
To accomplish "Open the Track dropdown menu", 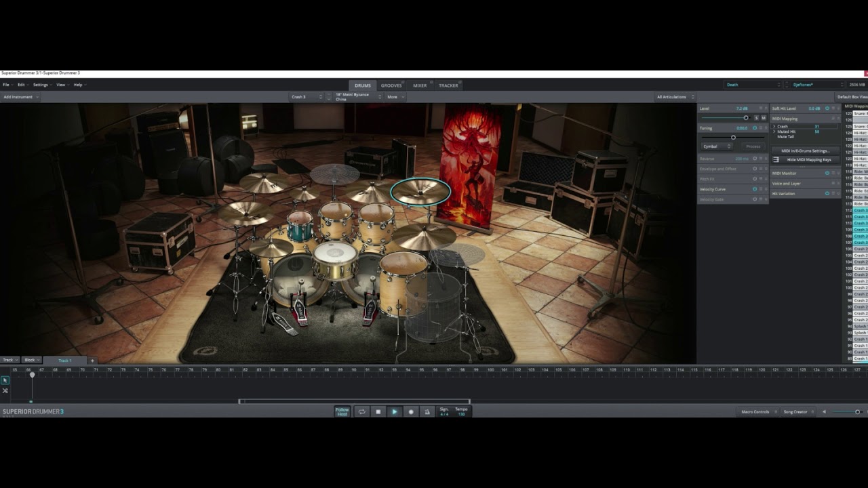I will (x=10, y=360).
